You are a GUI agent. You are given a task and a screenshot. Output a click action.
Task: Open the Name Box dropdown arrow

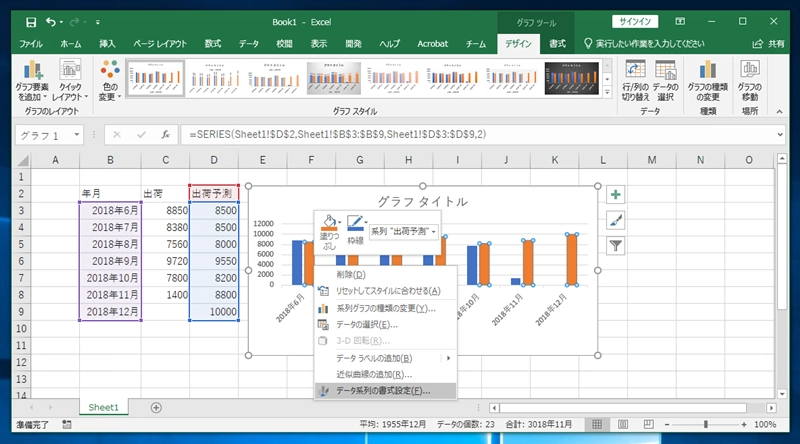77,135
